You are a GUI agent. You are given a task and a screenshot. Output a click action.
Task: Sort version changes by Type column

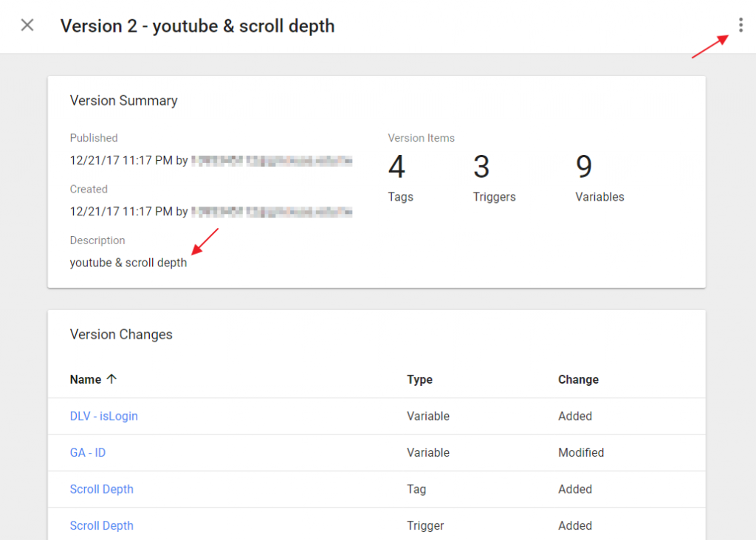pyautogui.click(x=419, y=379)
